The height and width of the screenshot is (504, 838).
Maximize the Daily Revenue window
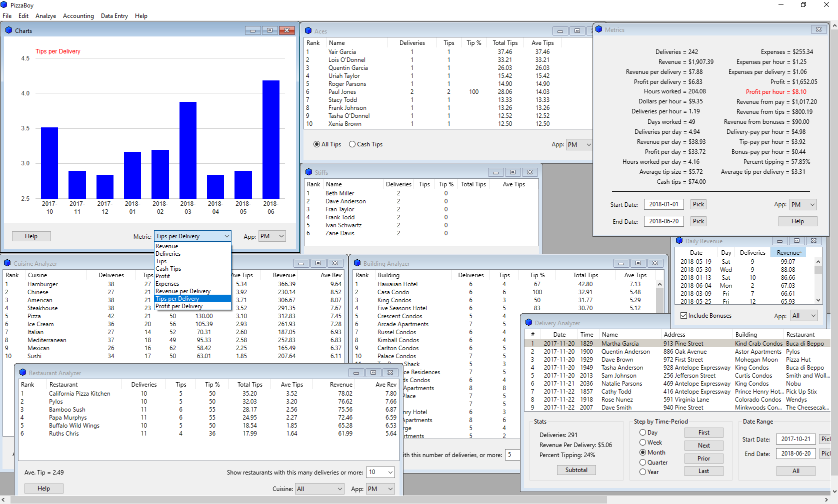point(796,241)
